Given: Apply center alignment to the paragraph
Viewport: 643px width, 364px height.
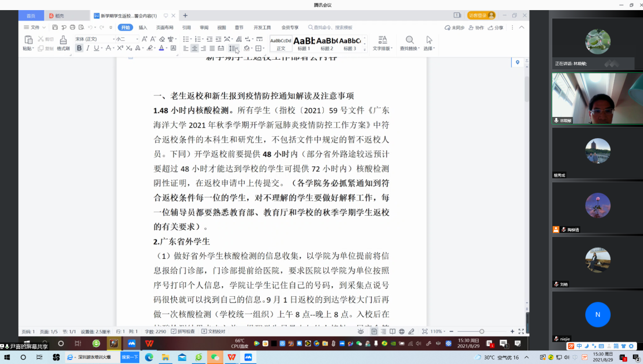Looking at the screenshot, I should [x=195, y=49].
